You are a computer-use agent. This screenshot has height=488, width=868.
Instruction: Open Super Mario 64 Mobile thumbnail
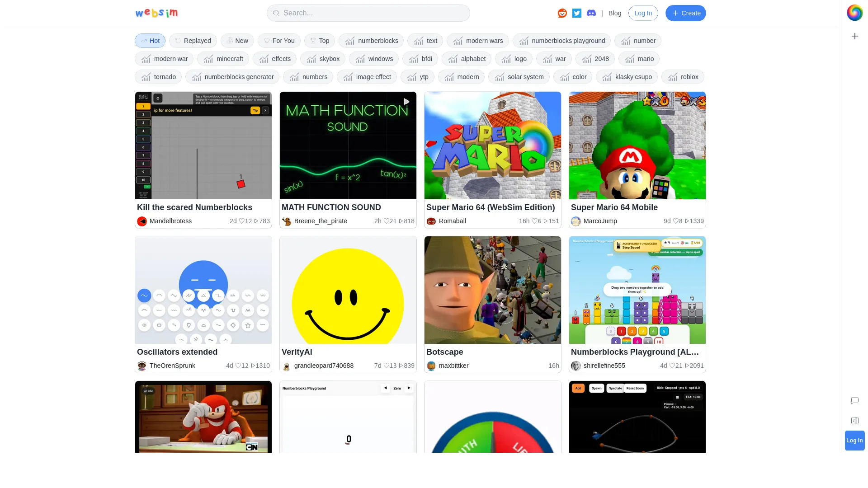637,145
